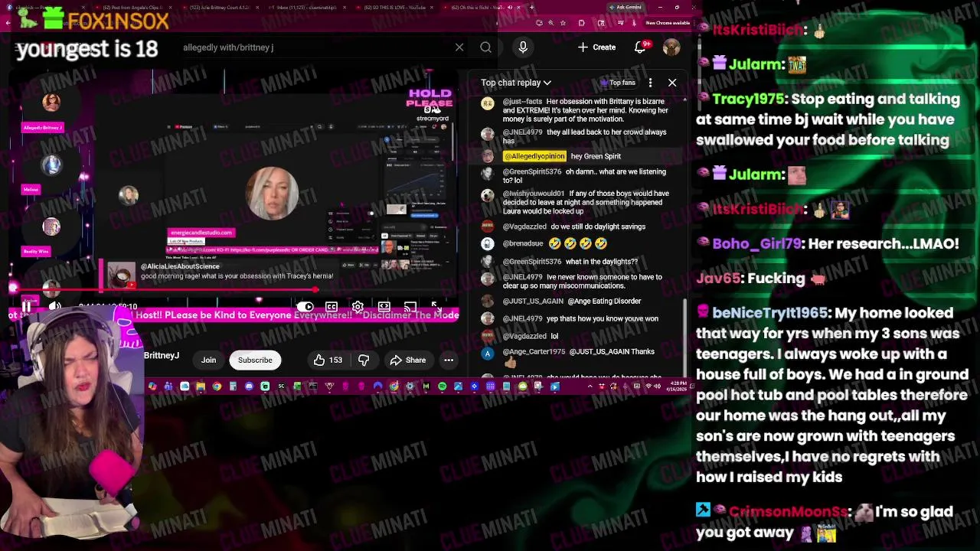Click the search magnifier icon
The width and height of the screenshot is (980, 551).
485,47
